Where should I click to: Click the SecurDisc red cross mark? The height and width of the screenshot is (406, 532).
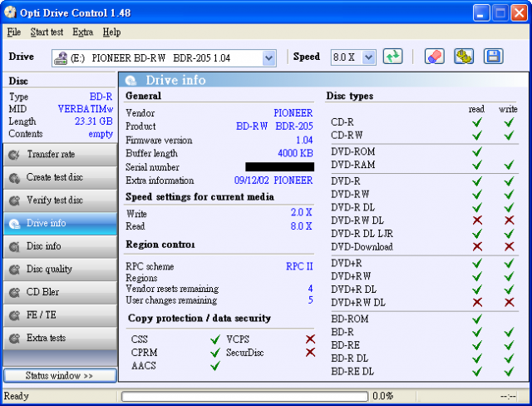[x=310, y=353]
